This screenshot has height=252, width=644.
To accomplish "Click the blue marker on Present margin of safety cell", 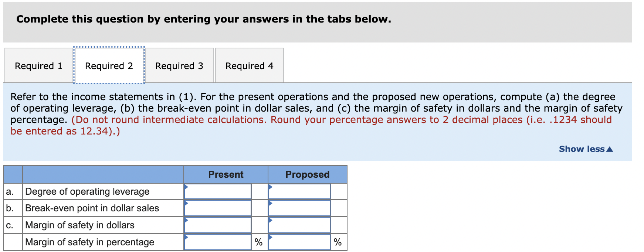I will (x=187, y=221).
